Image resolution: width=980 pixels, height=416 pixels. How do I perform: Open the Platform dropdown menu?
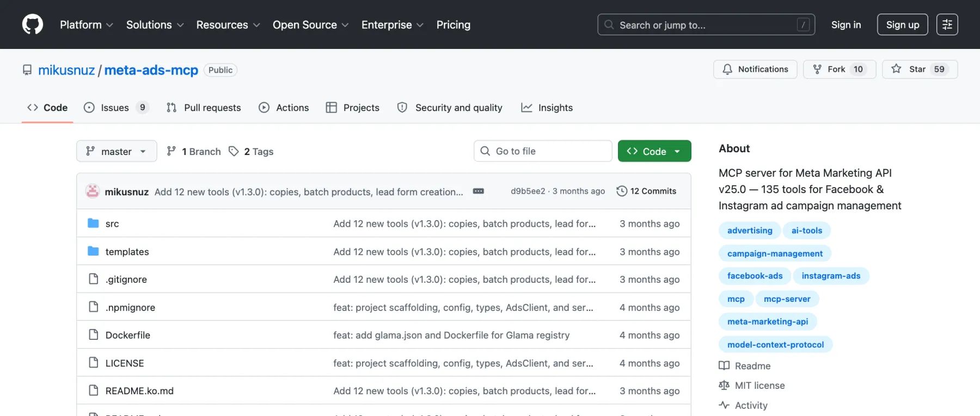(87, 25)
